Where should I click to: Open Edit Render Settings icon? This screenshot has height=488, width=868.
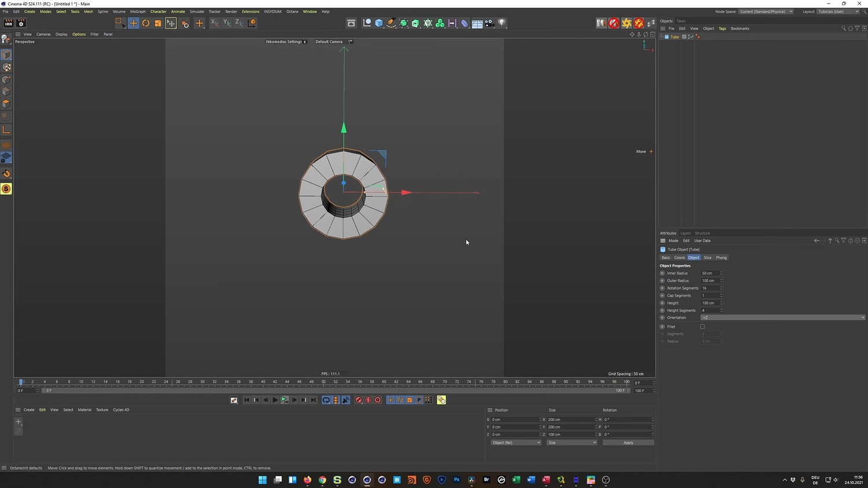(21, 23)
